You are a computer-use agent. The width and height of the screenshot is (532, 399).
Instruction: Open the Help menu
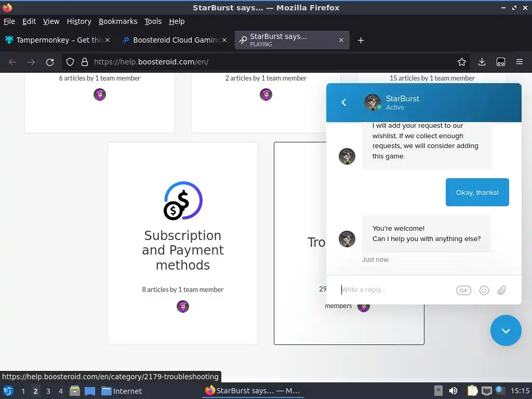coord(177,21)
